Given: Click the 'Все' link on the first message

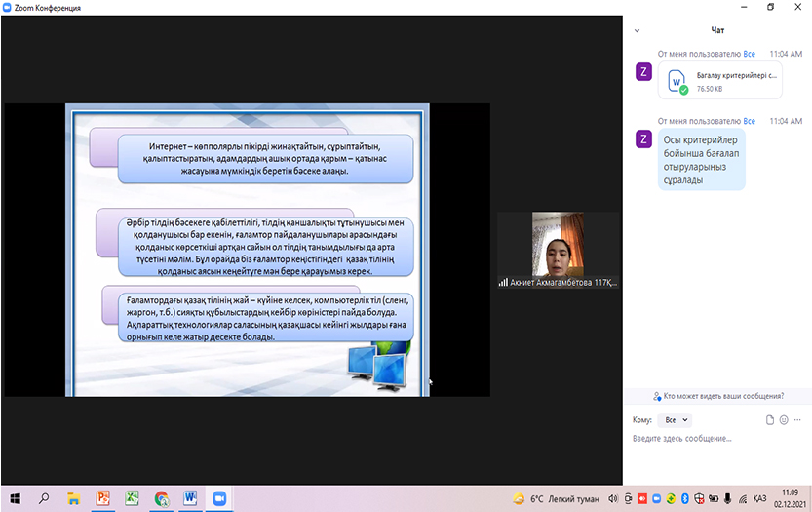Looking at the screenshot, I should point(750,54).
